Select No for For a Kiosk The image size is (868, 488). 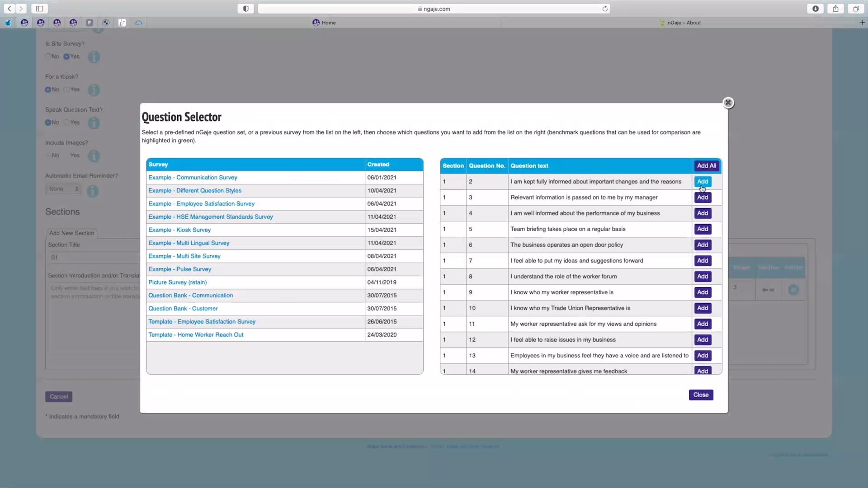(48, 89)
